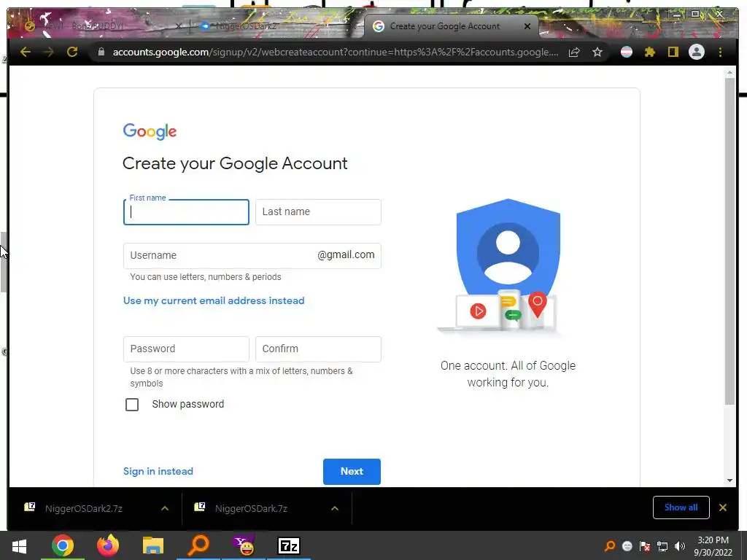This screenshot has height=560, width=747.
Task: Open the network tray icon
Action: point(662,546)
